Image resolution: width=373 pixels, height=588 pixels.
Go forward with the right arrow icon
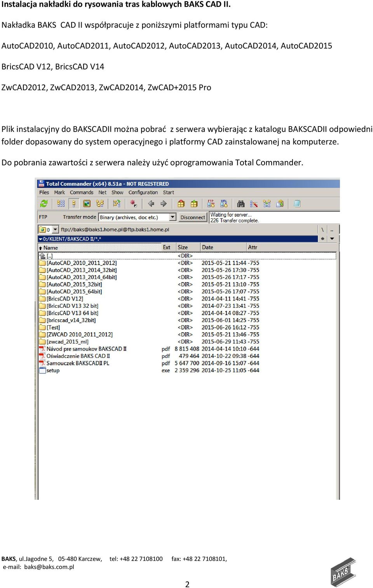pos(164,203)
